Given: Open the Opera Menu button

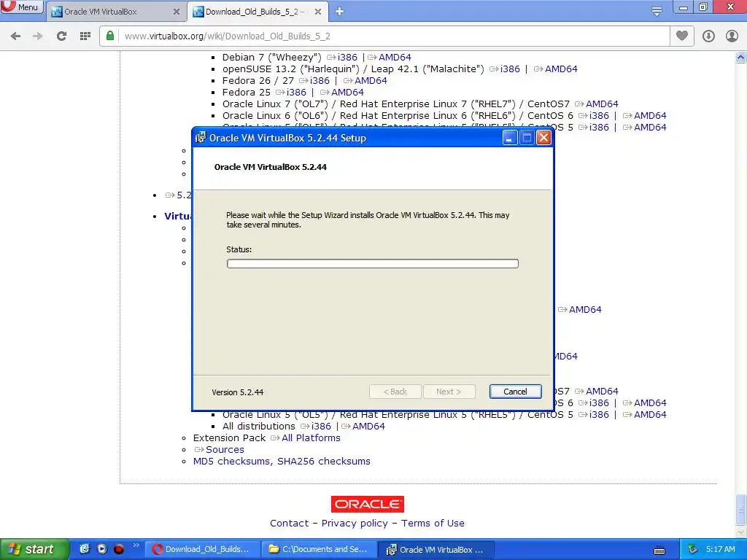Looking at the screenshot, I should 22,7.
